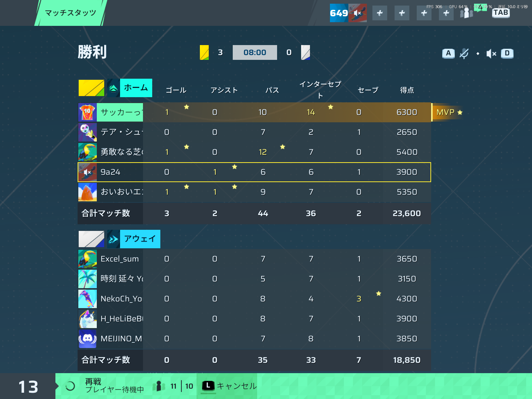The width and height of the screenshot is (532, 399).
Task: Click the away team total score 18,850
Action: click(407, 360)
